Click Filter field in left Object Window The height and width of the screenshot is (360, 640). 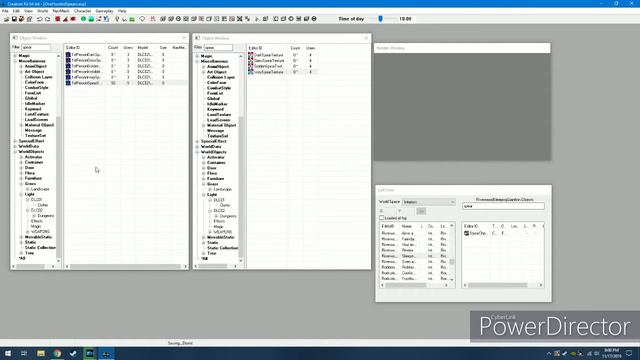tap(36, 47)
